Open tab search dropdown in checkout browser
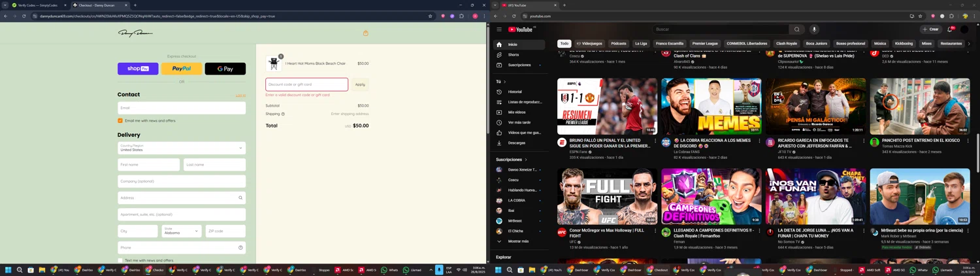 tap(5, 5)
